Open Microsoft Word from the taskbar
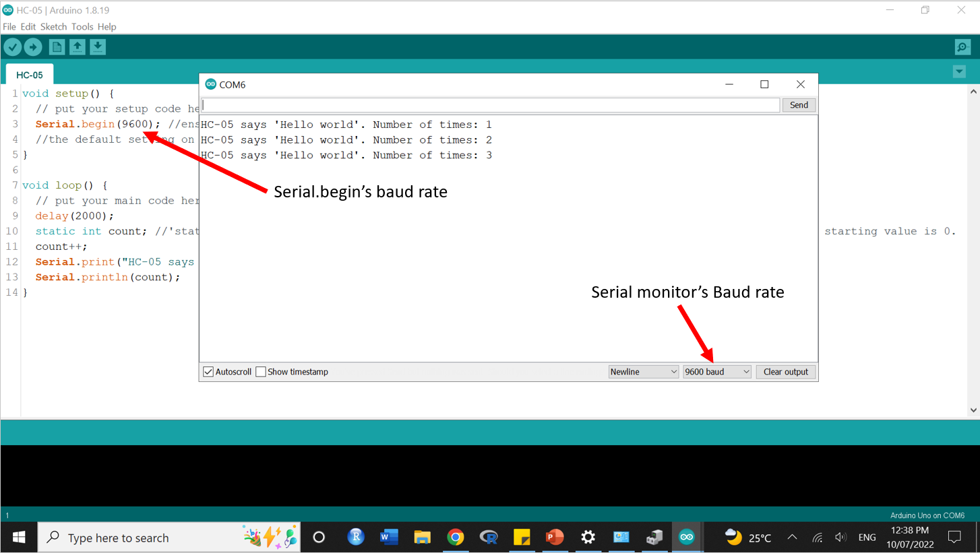The width and height of the screenshot is (980, 553). point(389,538)
